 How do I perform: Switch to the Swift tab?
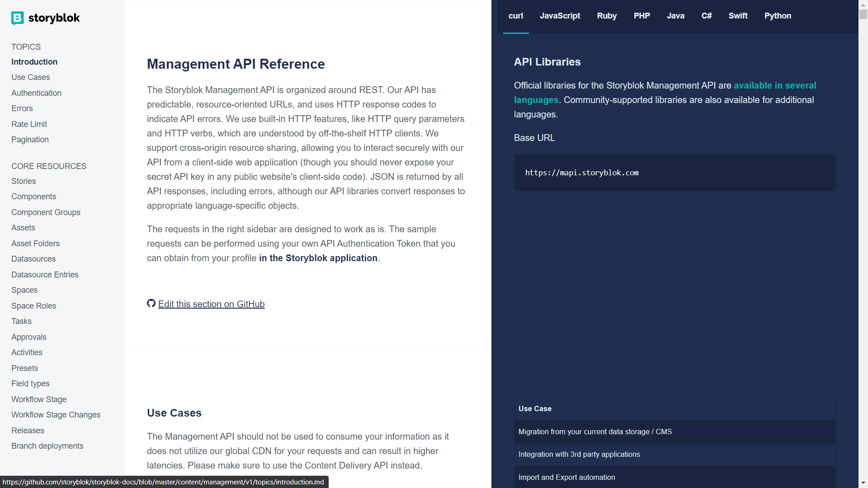738,16
